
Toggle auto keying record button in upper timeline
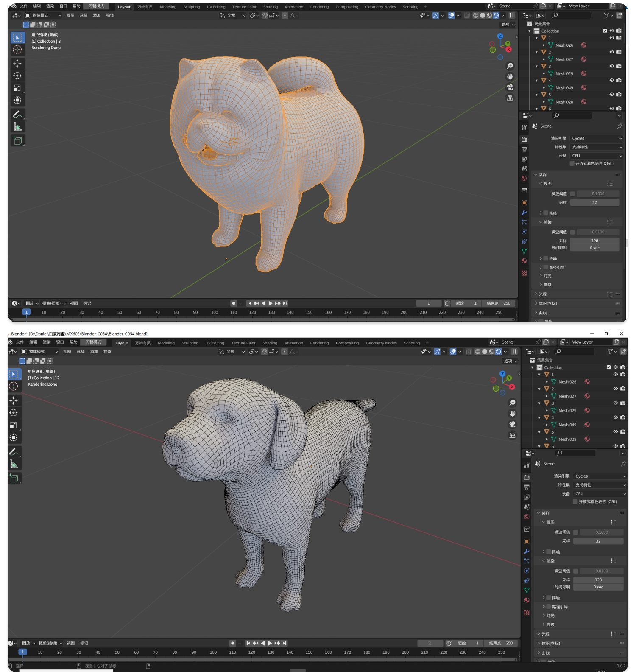tap(234, 303)
